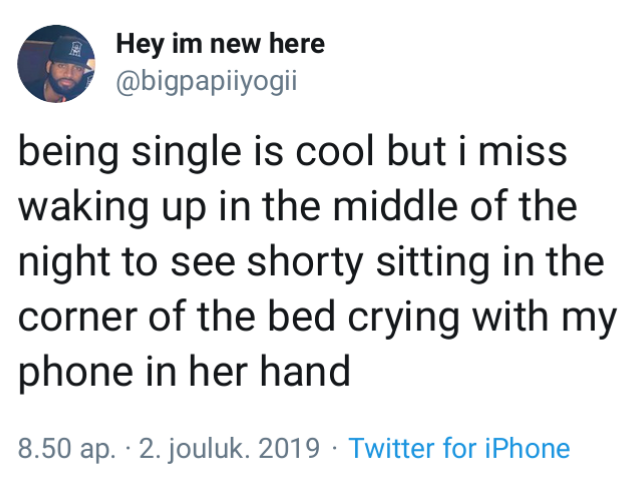This screenshot has height=478, width=637.
Task: Click the 8.50 ap. timestamp
Action: coord(68,448)
